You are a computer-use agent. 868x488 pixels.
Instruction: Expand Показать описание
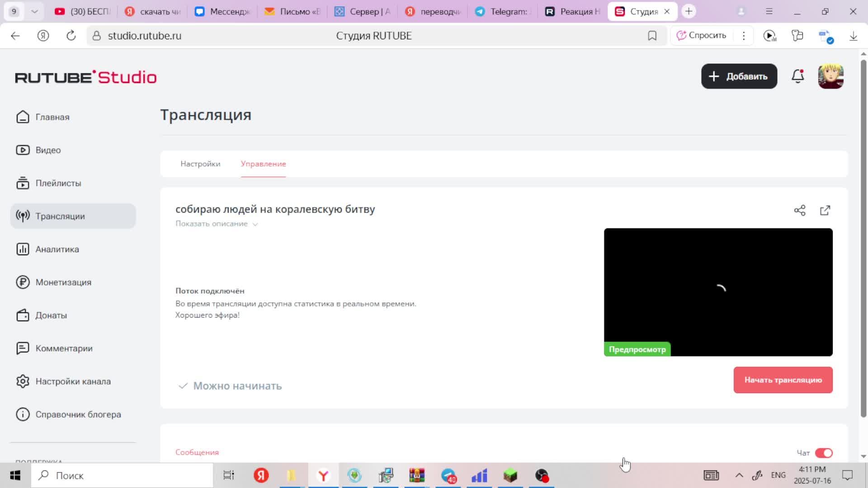click(x=216, y=224)
